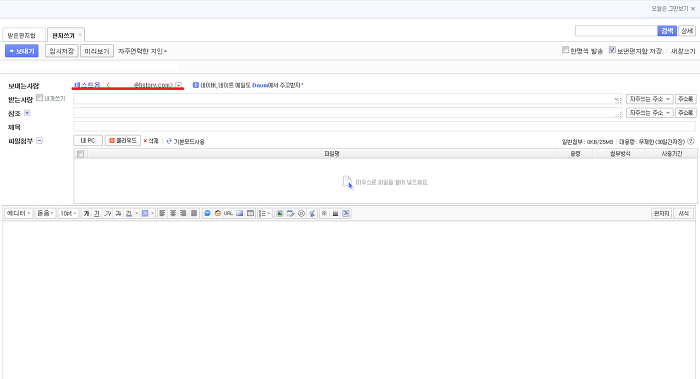Open attachment help question icon
Image resolution: width=700 pixels, height=379 pixels.
click(x=691, y=141)
